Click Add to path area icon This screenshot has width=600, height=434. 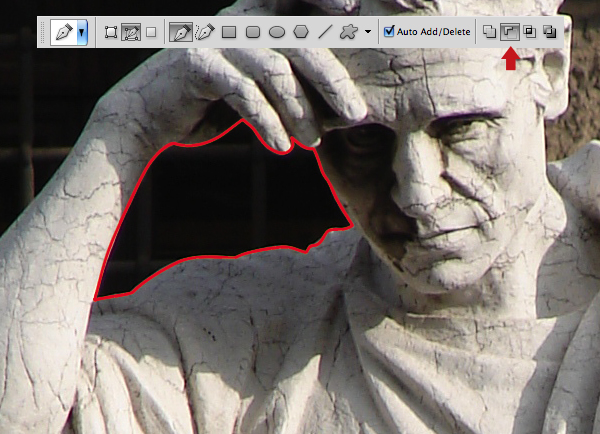click(489, 32)
